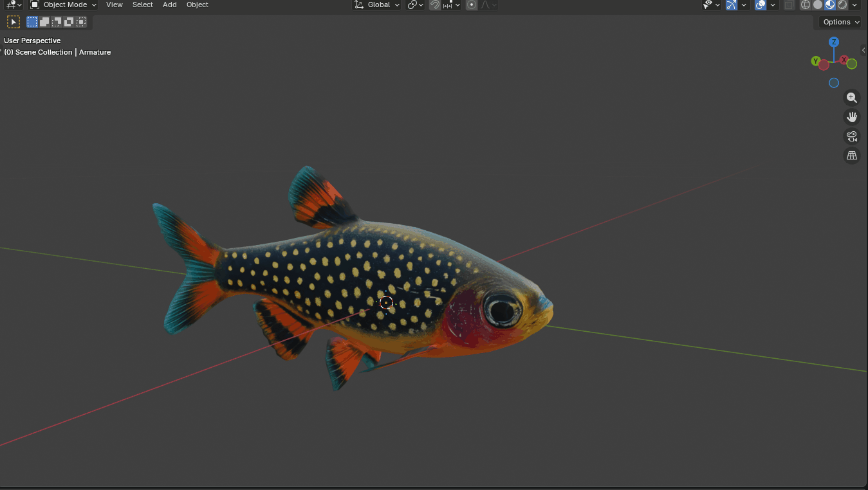Viewport: 868px width, 490px height.
Task: Click the blue Z axis on navigation gizmo
Action: point(834,42)
